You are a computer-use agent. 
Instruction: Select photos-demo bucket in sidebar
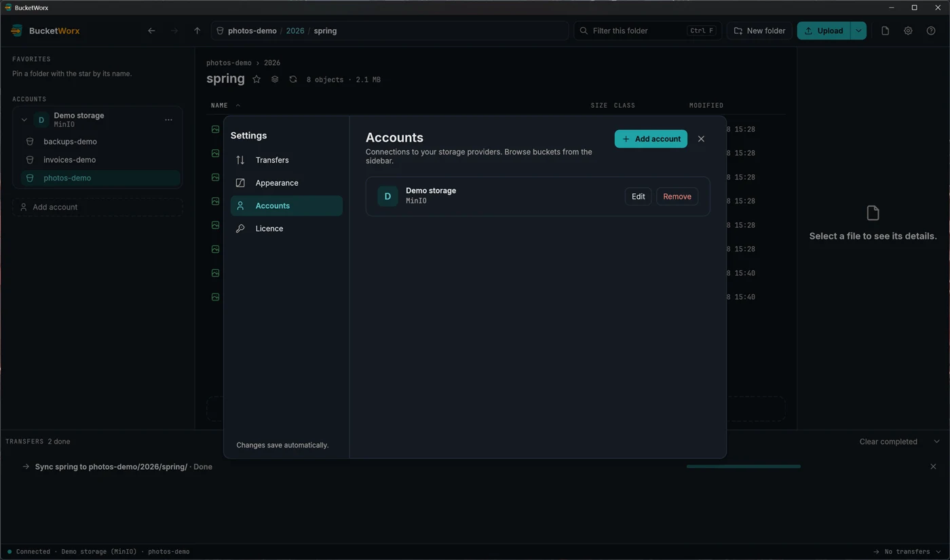tap(100, 178)
